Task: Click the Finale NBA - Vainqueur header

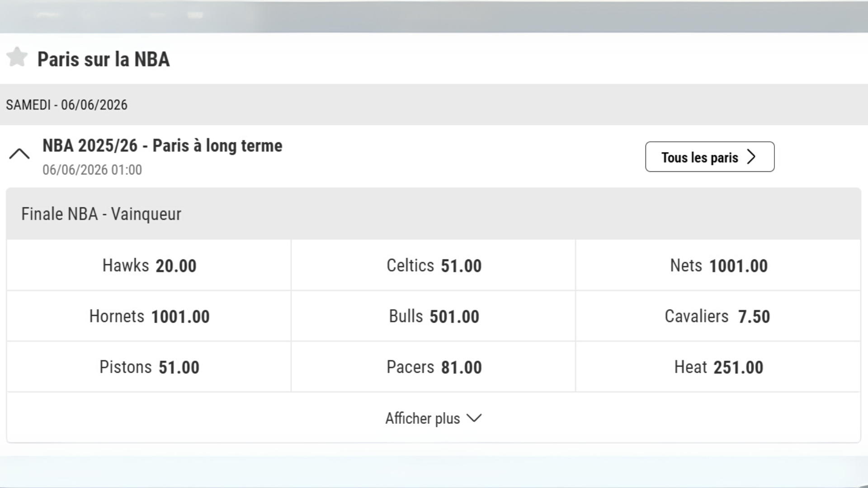Action: [x=101, y=214]
